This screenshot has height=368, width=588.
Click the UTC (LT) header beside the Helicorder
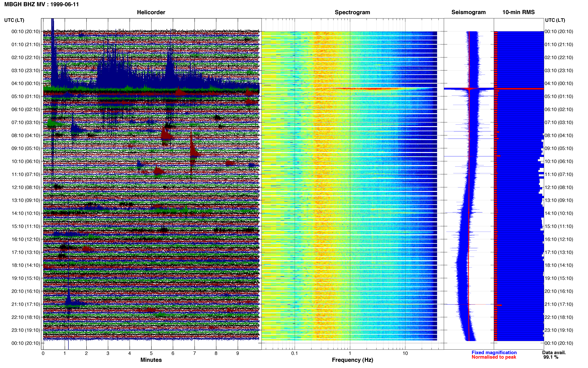pyautogui.click(x=14, y=20)
